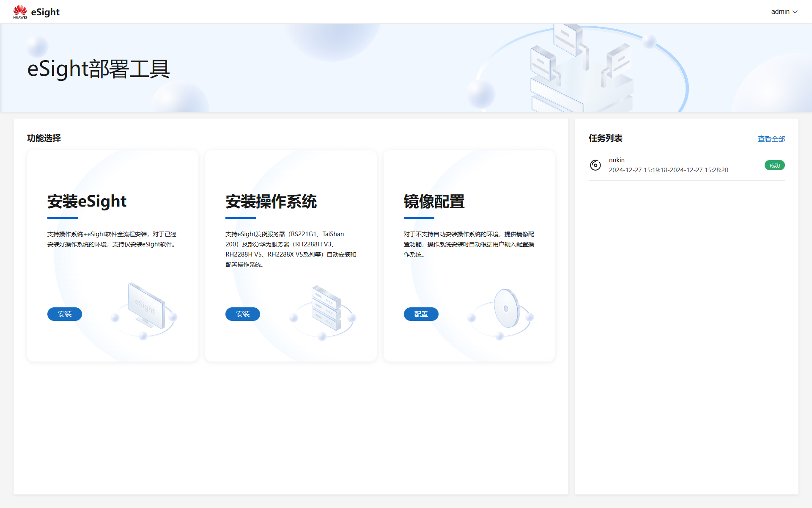Open the admin user dropdown
Viewport: 812px width, 508px height.
coord(780,12)
